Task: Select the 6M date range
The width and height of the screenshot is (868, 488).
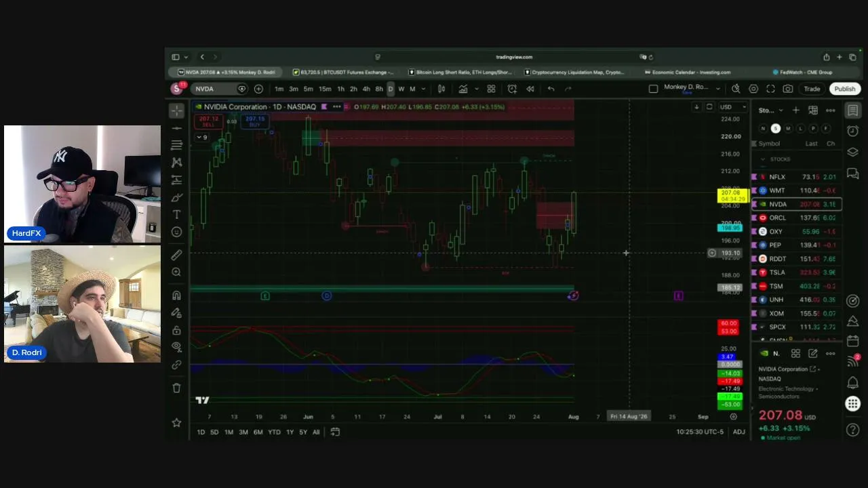Action: pos(258,432)
